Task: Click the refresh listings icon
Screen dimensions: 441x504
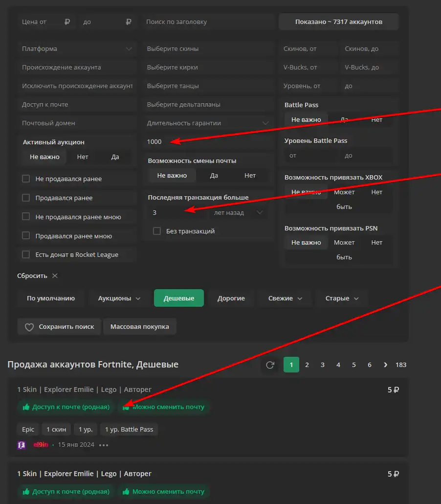Action: click(270, 365)
